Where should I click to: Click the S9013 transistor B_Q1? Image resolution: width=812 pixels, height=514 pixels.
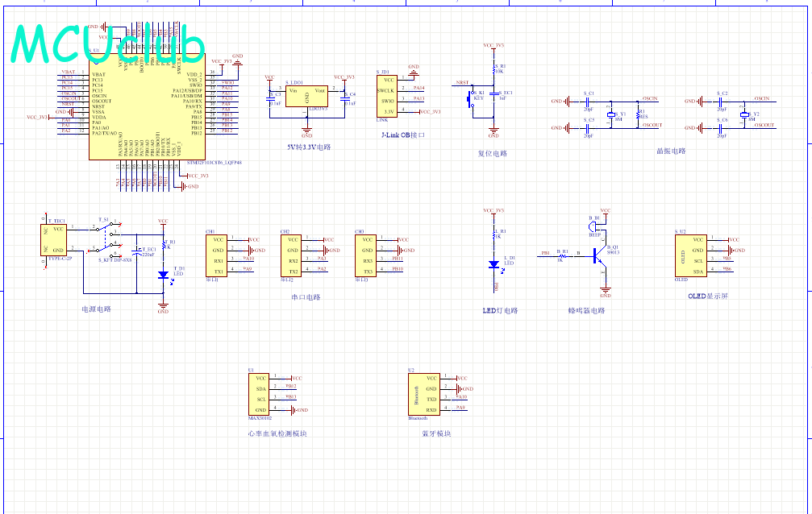point(599,255)
